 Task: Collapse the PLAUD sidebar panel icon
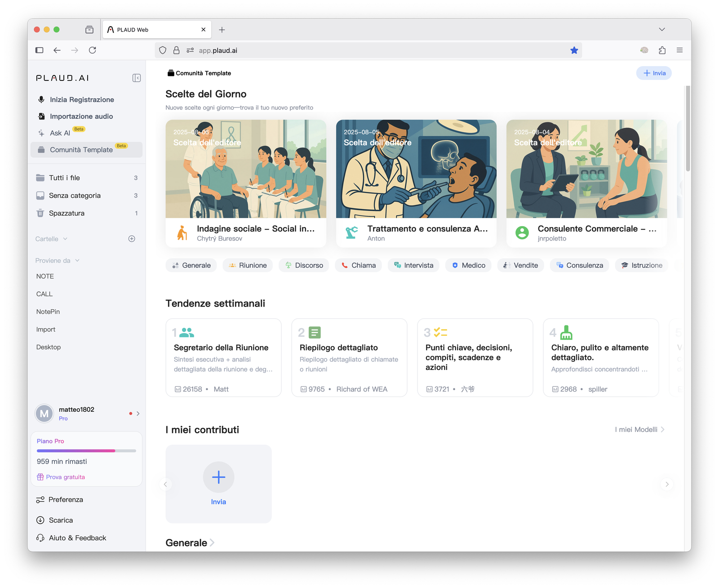pos(137,78)
